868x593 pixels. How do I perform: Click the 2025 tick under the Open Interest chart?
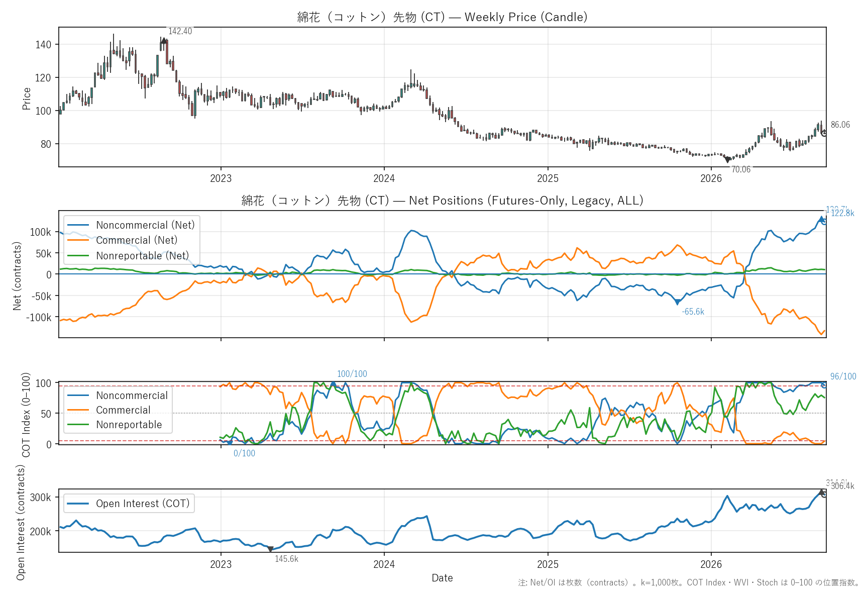[x=548, y=564]
